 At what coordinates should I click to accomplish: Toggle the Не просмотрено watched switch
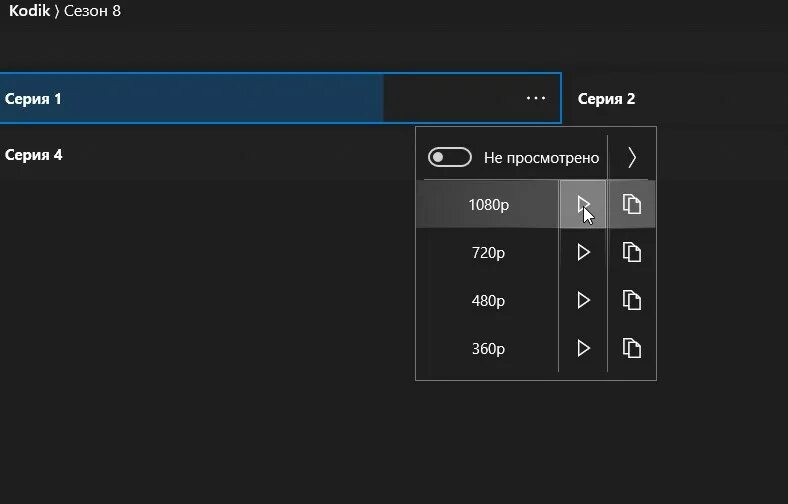(x=450, y=157)
